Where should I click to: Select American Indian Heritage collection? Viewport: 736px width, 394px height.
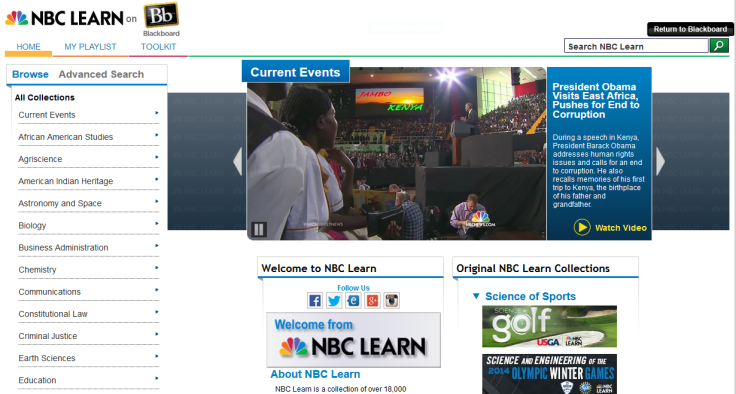[66, 181]
